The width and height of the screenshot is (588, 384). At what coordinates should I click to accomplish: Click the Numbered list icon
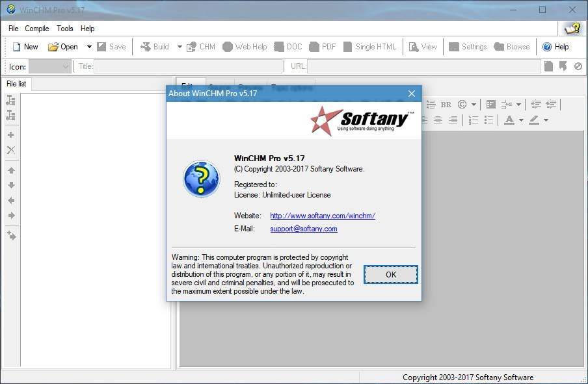[474, 120]
